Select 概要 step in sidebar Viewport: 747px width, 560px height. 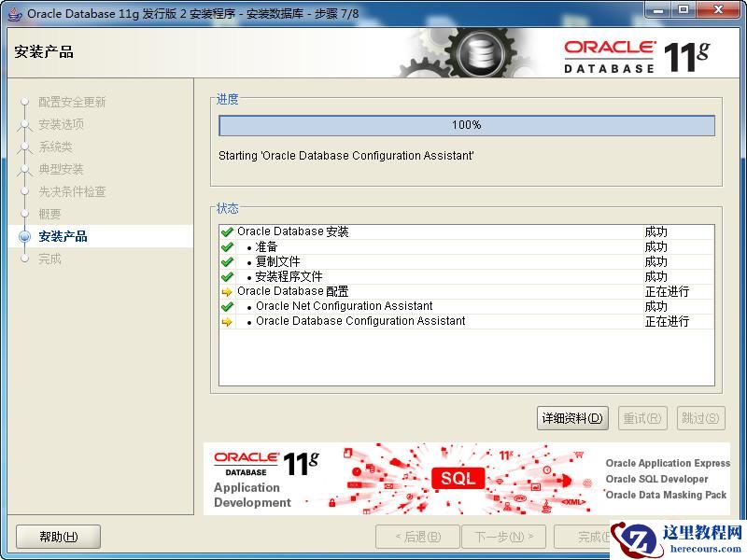click(x=49, y=214)
